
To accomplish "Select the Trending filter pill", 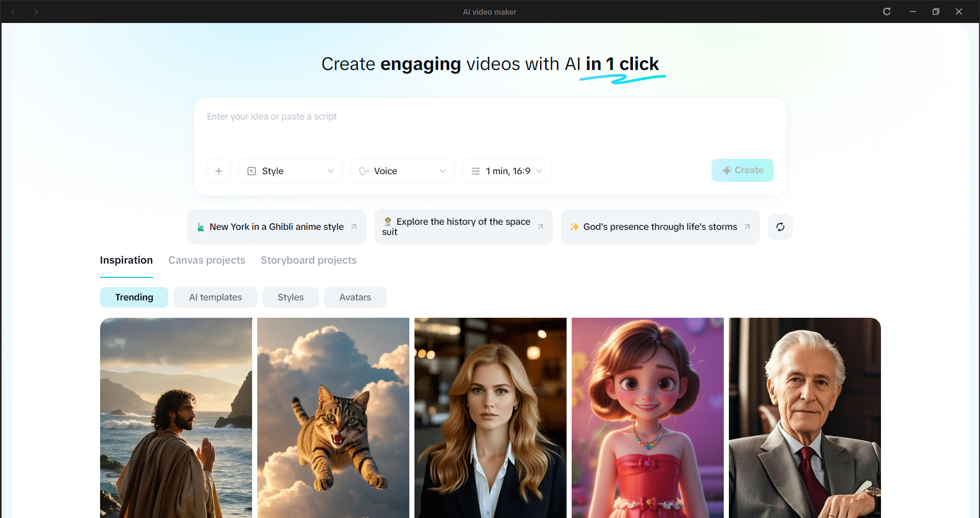I will tap(134, 297).
